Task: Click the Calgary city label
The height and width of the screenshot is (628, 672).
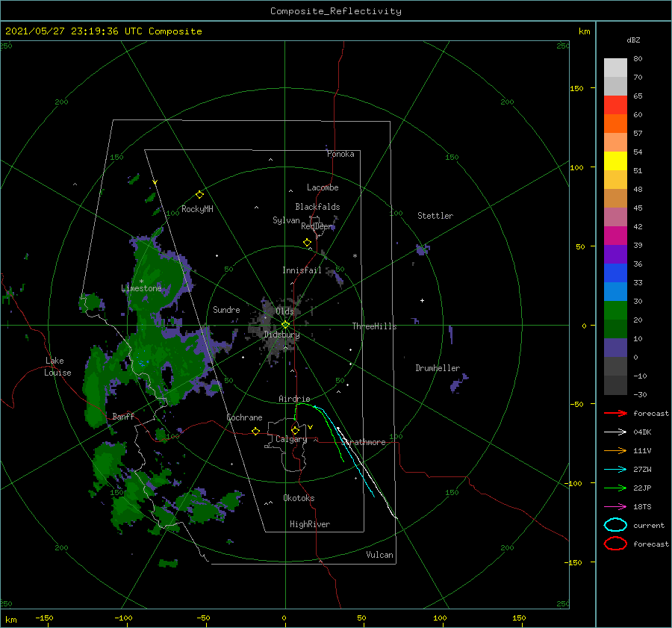Action: [291, 439]
